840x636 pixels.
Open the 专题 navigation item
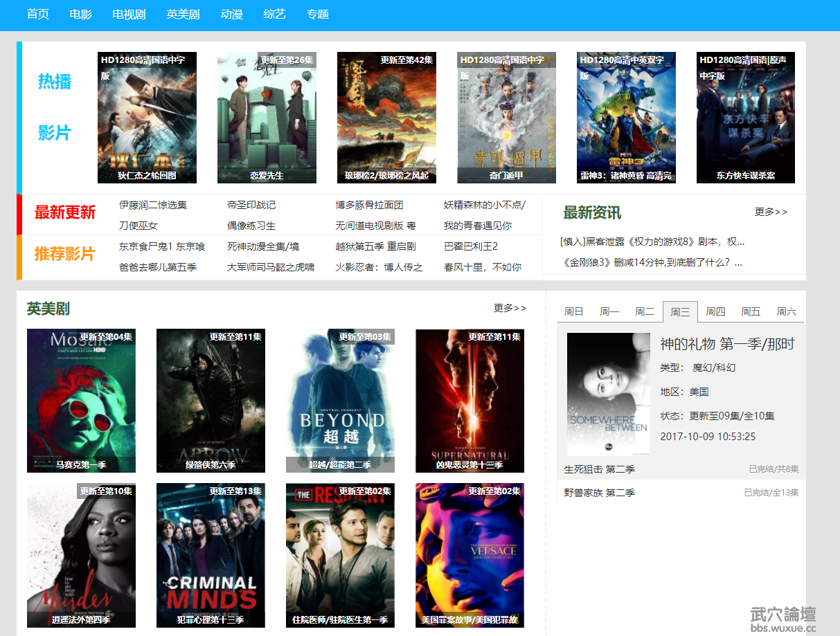(x=317, y=15)
